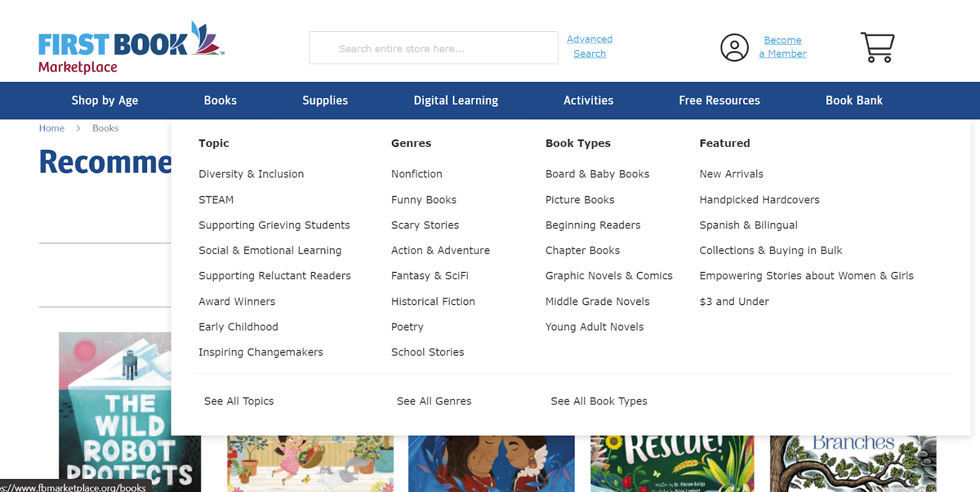The image size is (980, 492).
Task: Browse Middle Grade Novels
Action: coord(598,302)
